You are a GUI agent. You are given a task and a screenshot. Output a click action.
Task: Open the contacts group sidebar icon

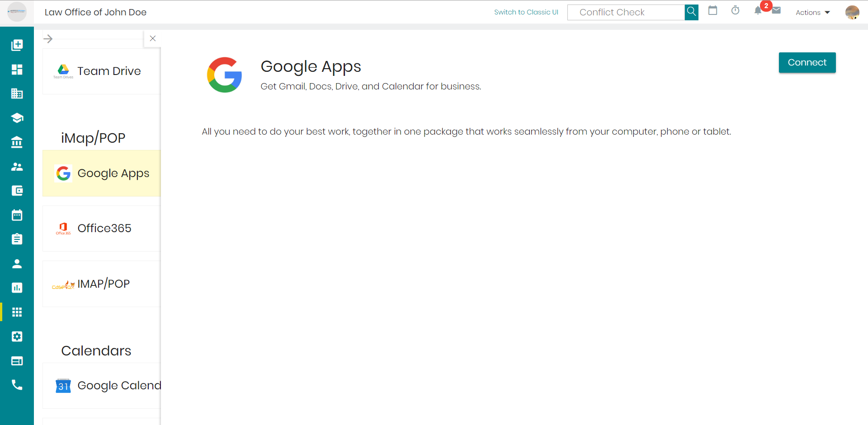click(x=17, y=167)
